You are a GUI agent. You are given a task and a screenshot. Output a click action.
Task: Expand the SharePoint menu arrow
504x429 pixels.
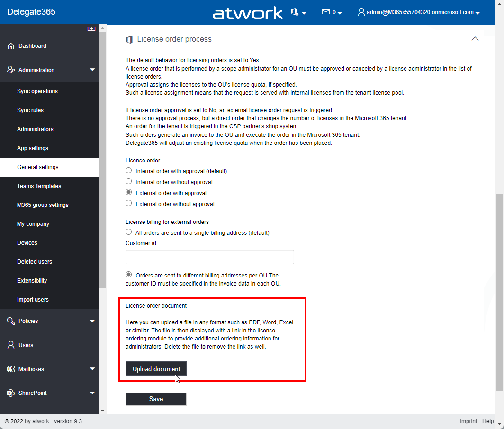(92, 393)
